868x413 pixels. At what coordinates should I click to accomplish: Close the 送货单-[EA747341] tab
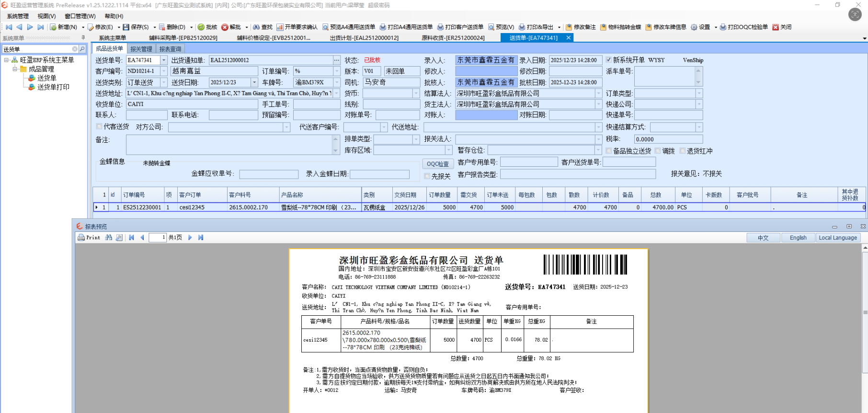pos(569,38)
